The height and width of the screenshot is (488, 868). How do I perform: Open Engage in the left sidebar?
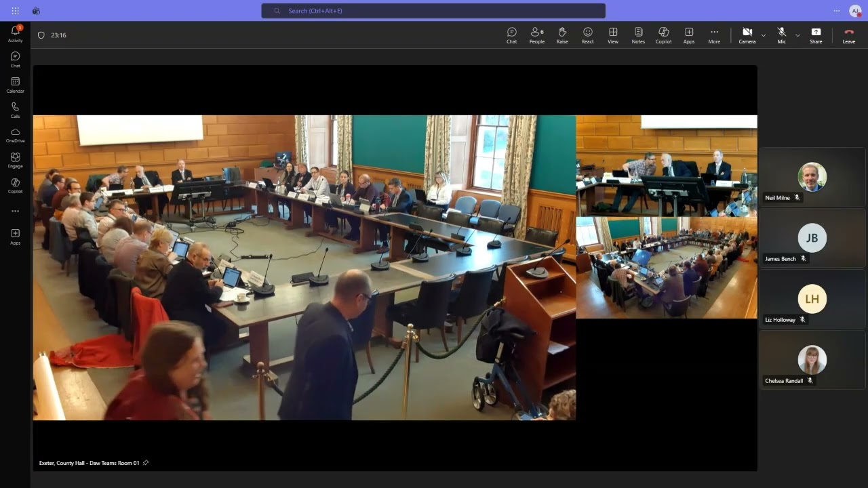[x=15, y=161]
